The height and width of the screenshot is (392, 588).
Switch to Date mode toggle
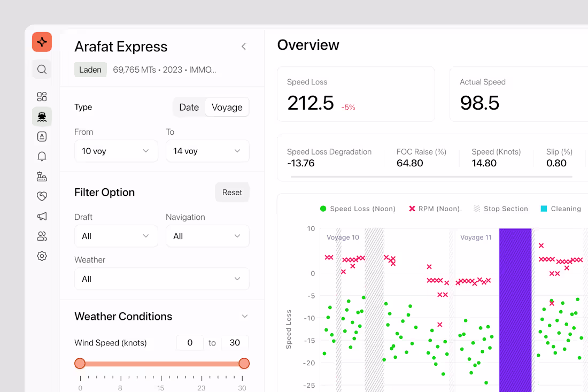tap(189, 107)
